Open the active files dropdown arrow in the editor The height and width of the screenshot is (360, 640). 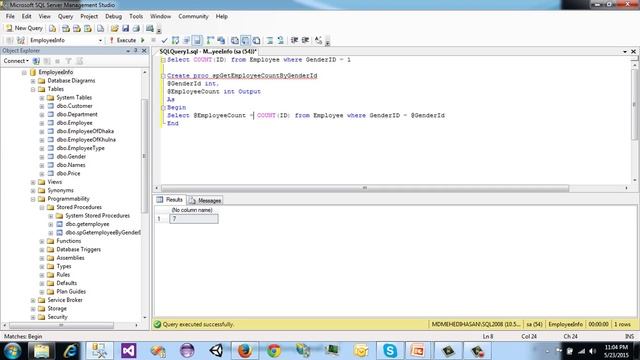[625, 51]
